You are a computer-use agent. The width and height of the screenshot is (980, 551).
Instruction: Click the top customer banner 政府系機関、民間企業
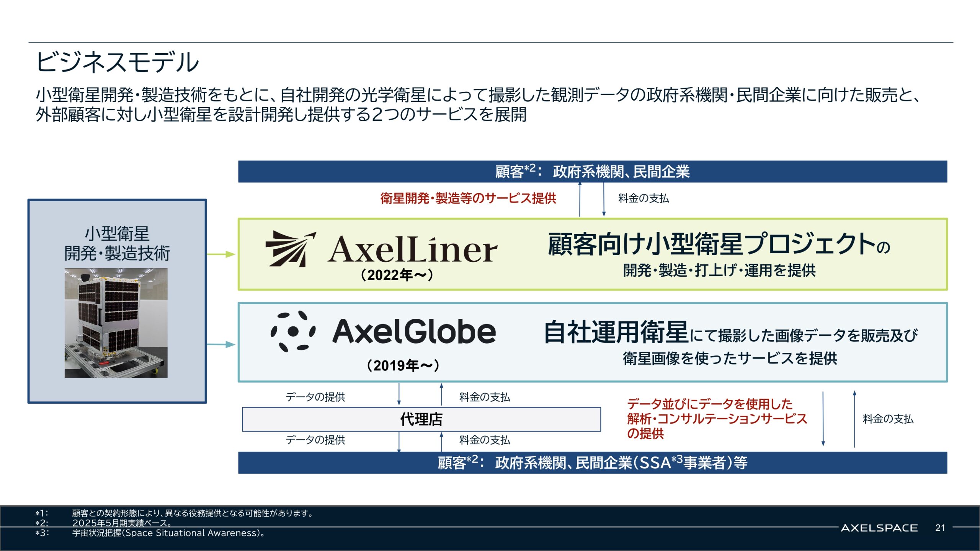(593, 171)
